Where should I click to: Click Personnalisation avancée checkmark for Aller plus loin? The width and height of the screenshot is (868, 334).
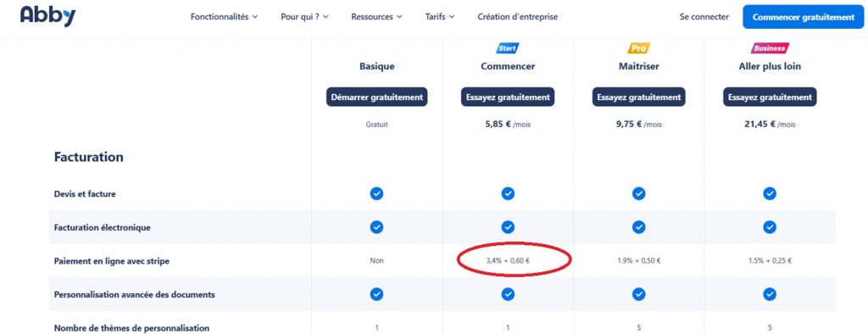click(770, 294)
